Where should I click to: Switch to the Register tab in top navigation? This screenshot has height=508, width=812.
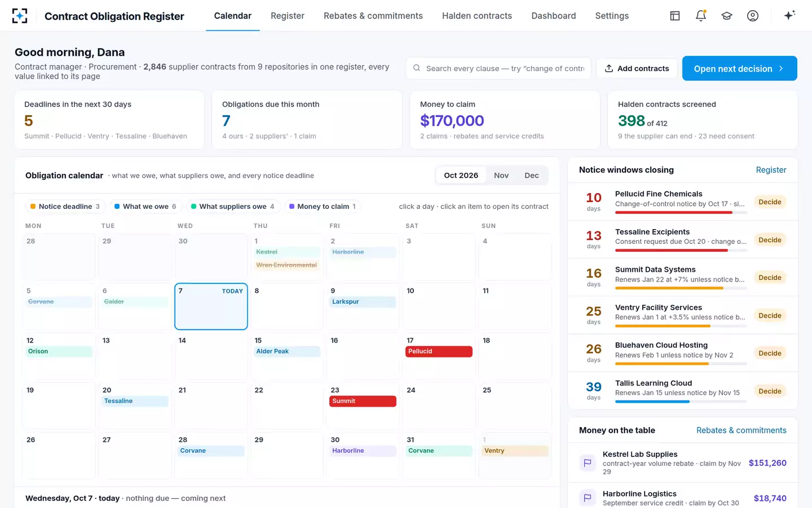point(288,16)
